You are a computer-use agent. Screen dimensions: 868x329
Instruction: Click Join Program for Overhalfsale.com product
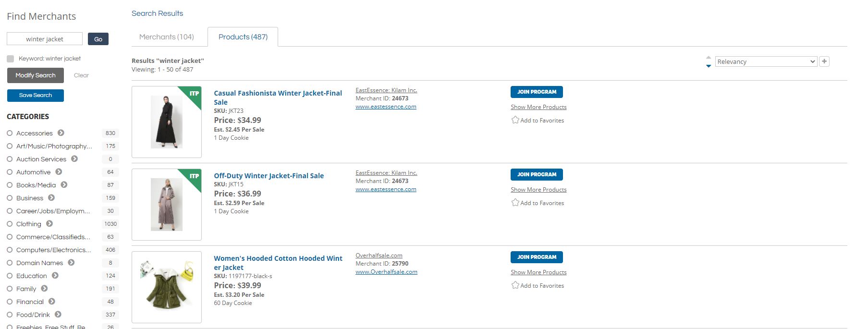(537, 257)
